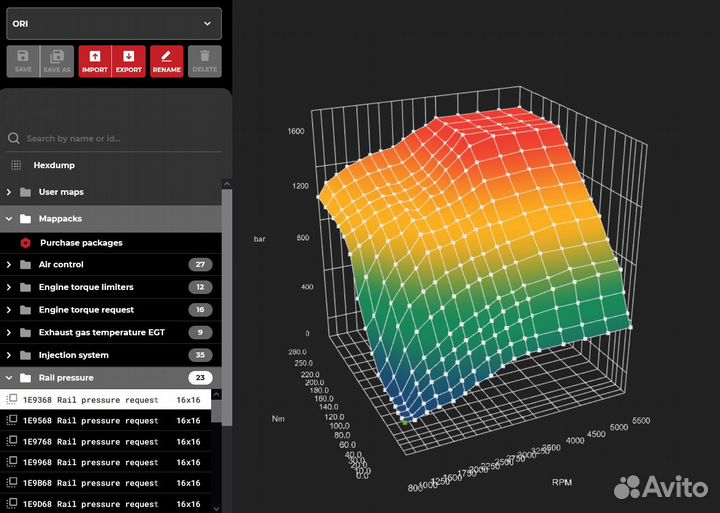This screenshot has width=720, height=513.
Task: Collapse the Rail pressure folder
Action: coord(9,378)
